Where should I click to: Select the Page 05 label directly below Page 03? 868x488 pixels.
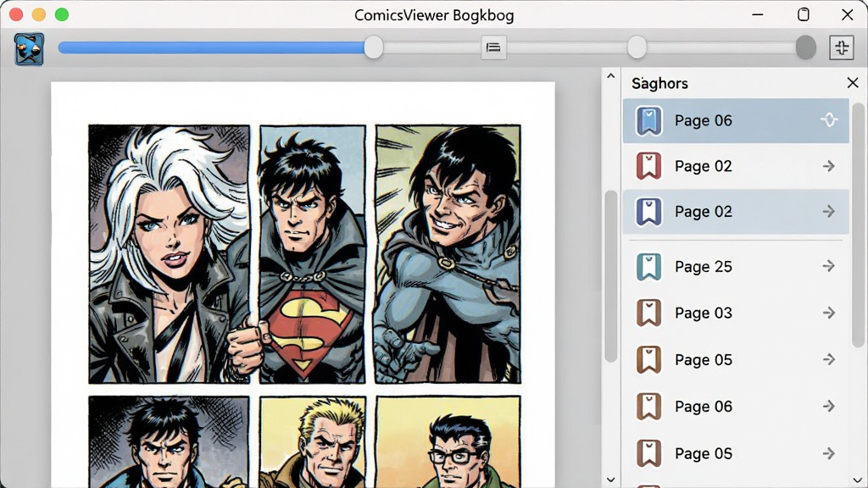tap(703, 360)
